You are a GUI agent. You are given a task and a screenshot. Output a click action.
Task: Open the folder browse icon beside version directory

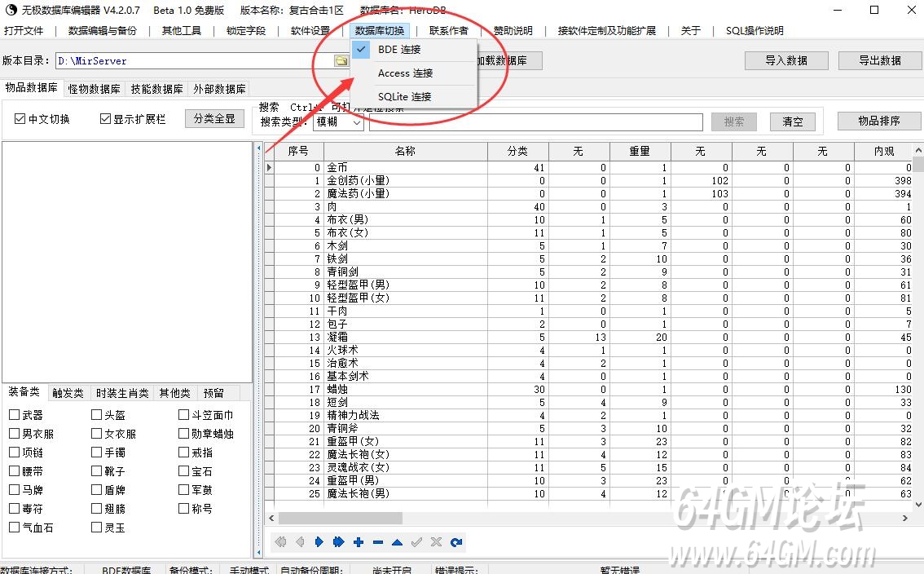click(341, 61)
